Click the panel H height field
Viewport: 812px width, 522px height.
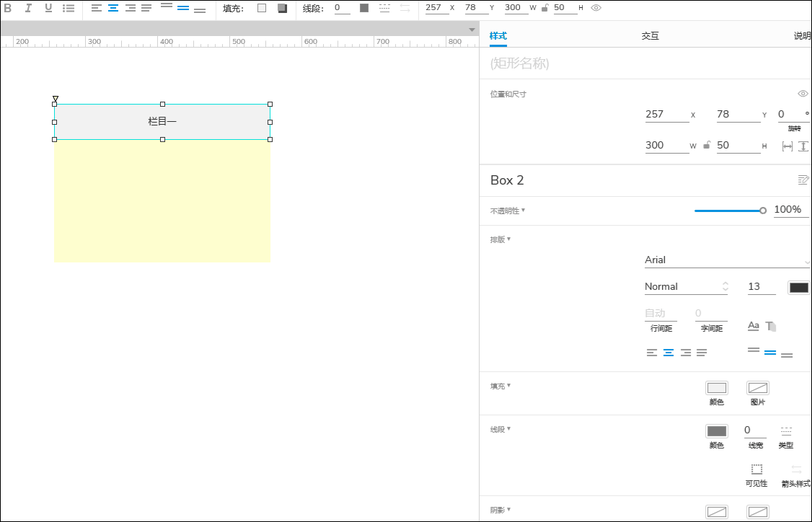738,146
